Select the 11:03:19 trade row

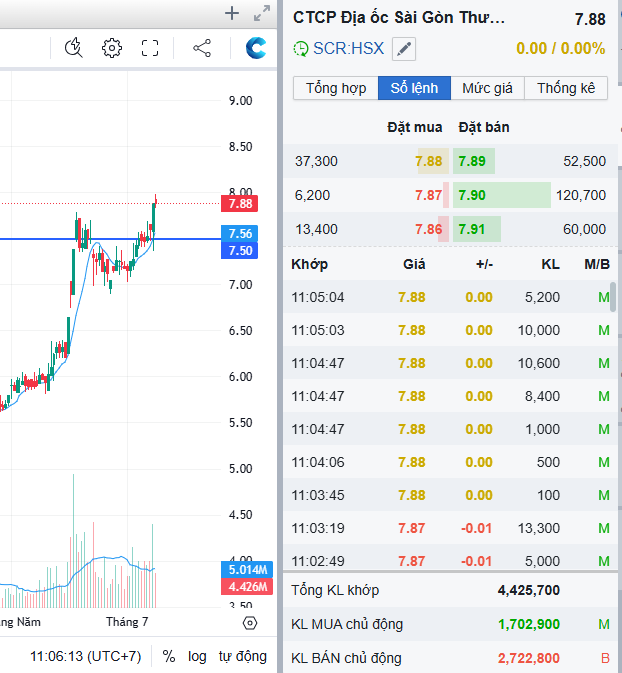(x=449, y=528)
